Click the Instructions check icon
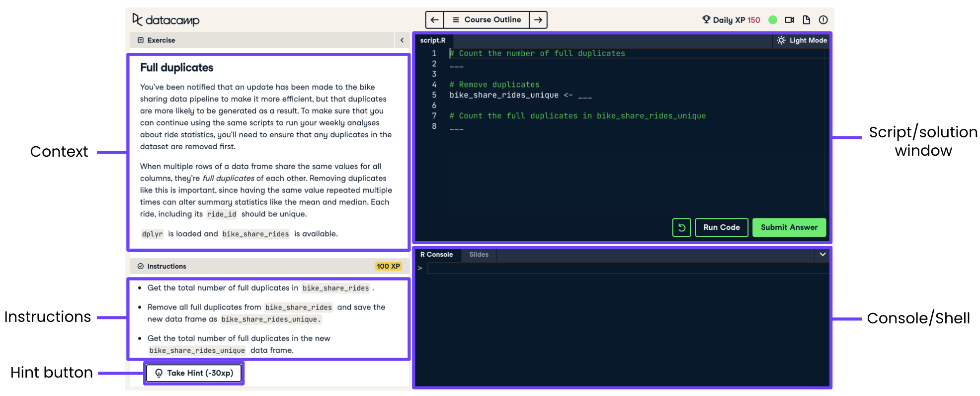980x396 pixels. tap(141, 266)
